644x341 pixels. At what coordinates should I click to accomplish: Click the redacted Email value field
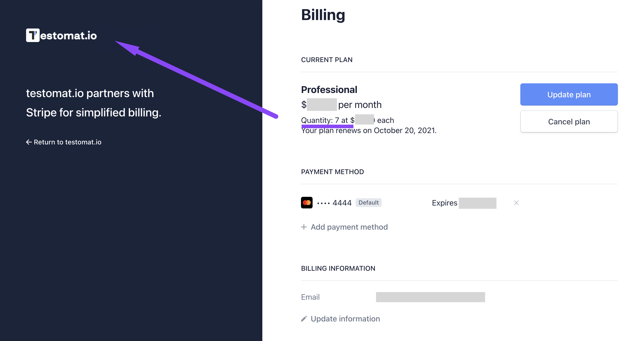[430, 297]
